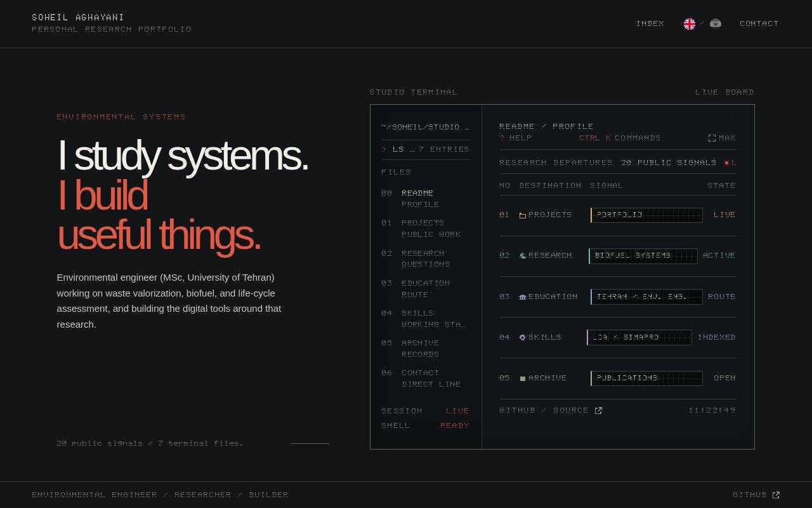Select the 02 Research Questions file
This screenshot has width=812, height=508.
(426, 258)
